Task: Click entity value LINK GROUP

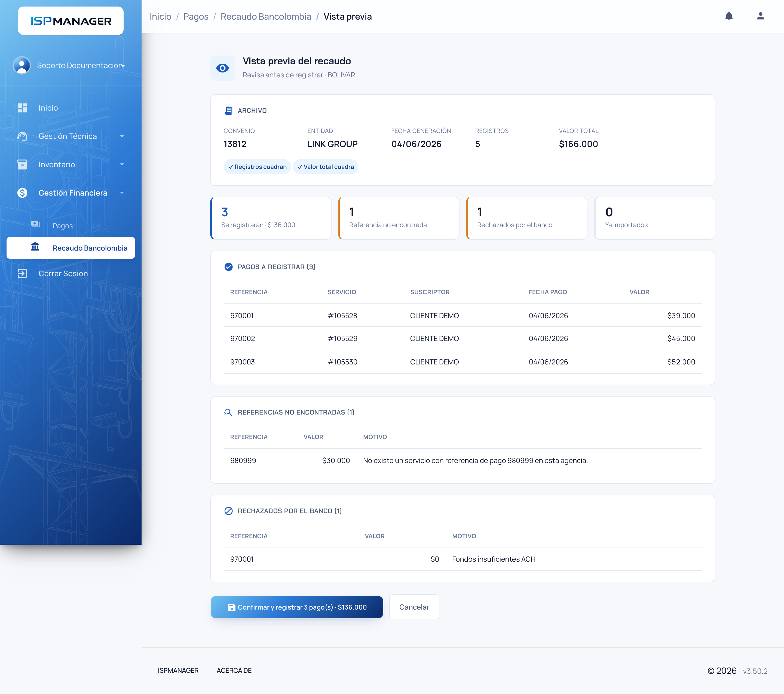Action: pos(333,144)
